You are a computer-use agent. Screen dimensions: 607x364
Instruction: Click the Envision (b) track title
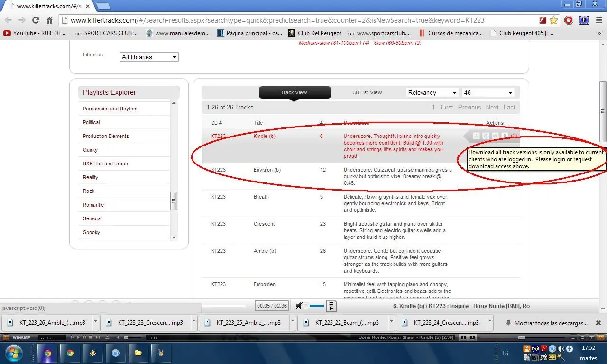(x=267, y=170)
